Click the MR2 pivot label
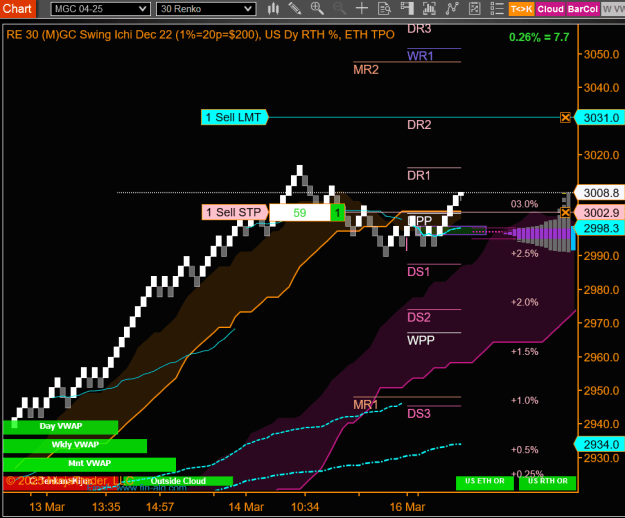The height and width of the screenshot is (518, 625). (366, 70)
